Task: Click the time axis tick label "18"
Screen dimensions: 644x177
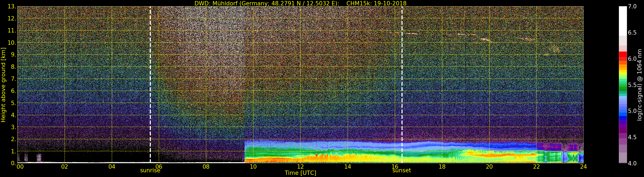Action: coord(442,167)
